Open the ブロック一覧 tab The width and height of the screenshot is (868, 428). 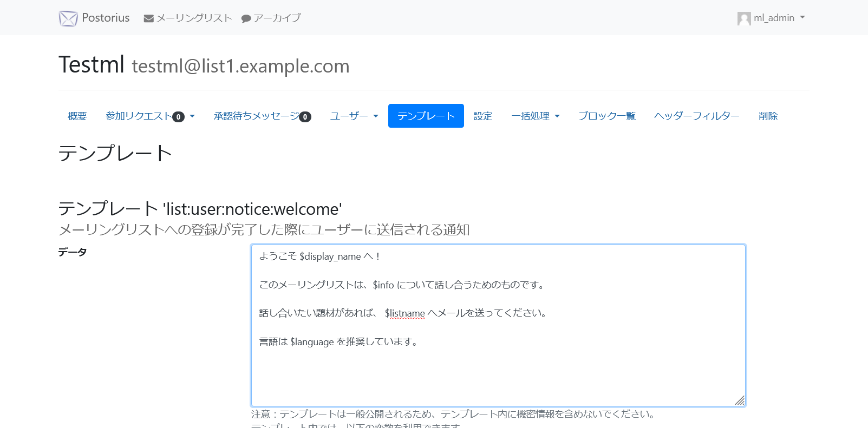[x=607, y=116]
